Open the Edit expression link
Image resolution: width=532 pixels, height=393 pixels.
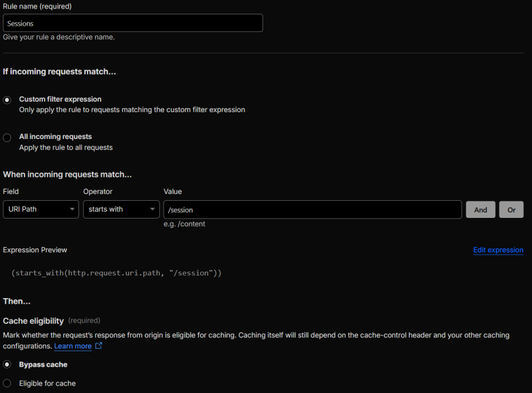[498, 250]
